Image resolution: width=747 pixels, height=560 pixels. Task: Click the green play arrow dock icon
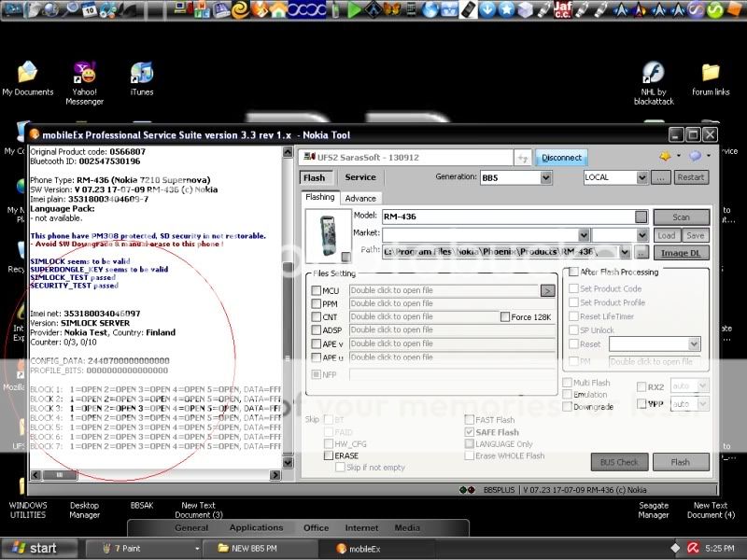point(354,9)
